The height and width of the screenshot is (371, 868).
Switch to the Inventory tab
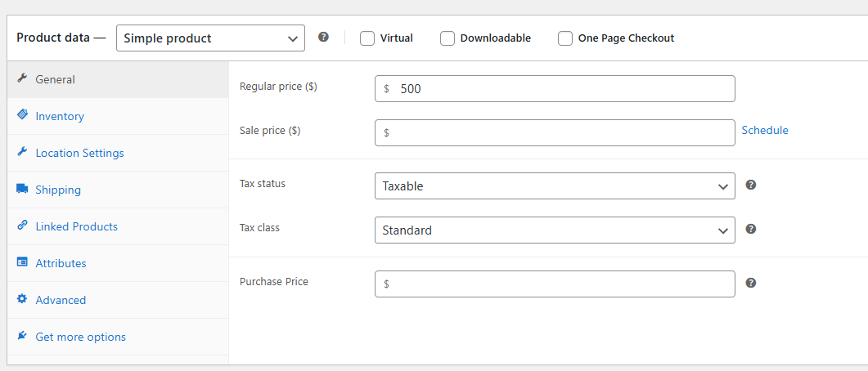pyautogui.click(x=60, y=116)
